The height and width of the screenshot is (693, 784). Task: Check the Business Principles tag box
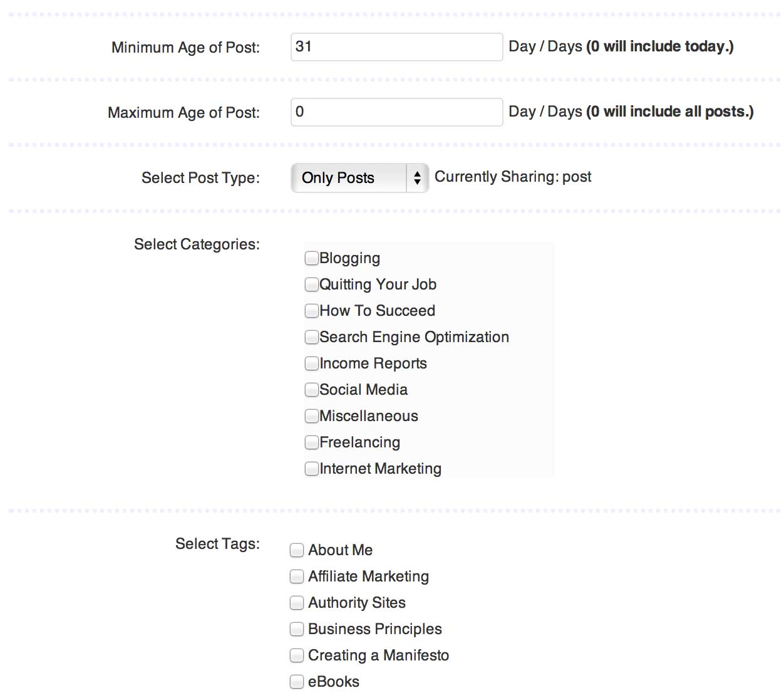(x=297, y=629)
